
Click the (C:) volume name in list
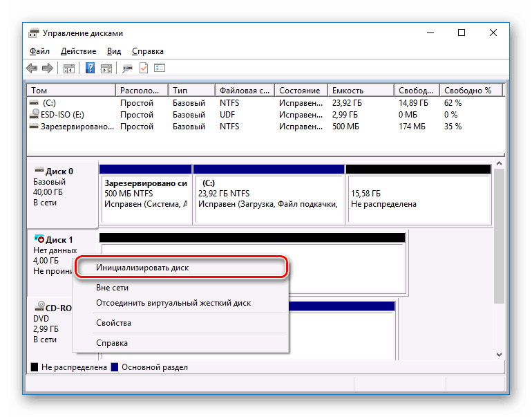(50, 103)
